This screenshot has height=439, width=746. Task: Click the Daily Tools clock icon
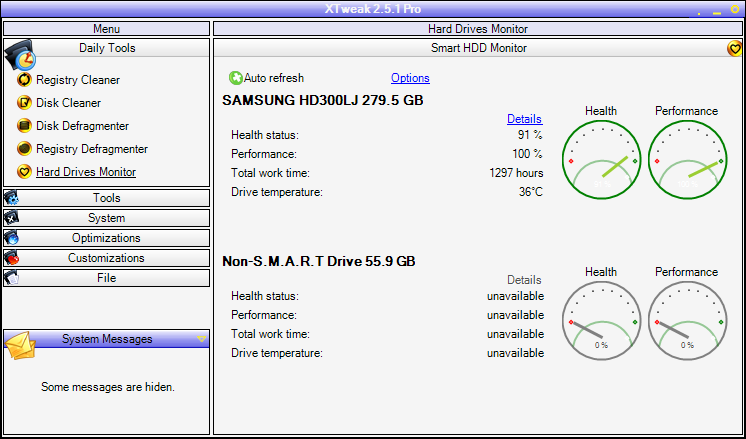pos(20,55)
